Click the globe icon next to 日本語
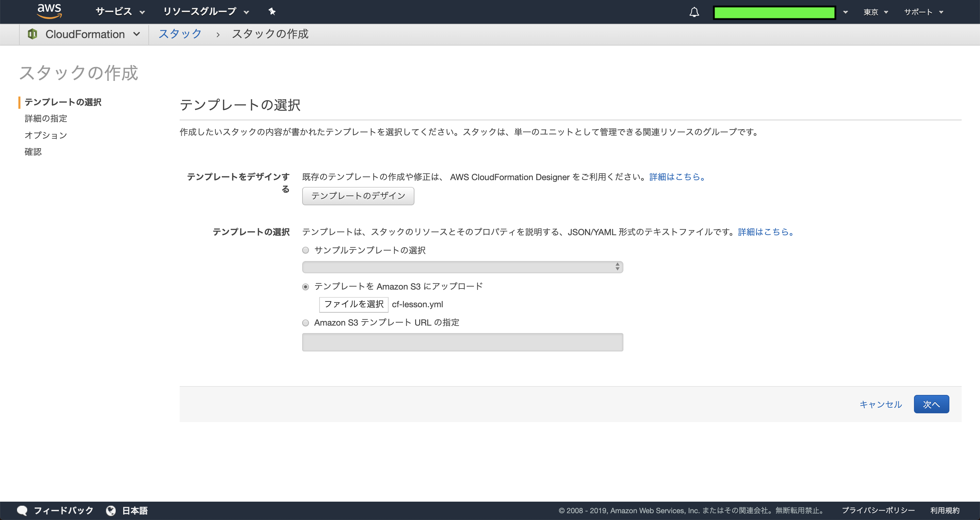Viewport: 980px width, 520px height. 111,510
